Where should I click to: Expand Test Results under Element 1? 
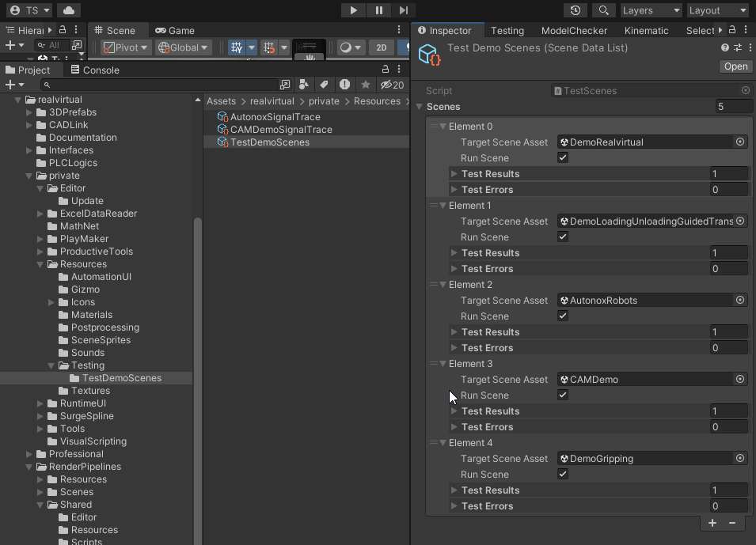pyautogui.click(x=454, y=253)
